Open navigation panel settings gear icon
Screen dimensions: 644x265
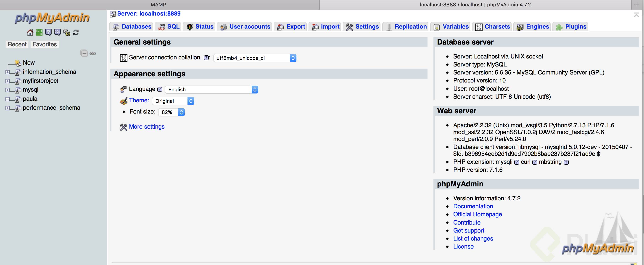pyautogui.click(x=66, y=32)
